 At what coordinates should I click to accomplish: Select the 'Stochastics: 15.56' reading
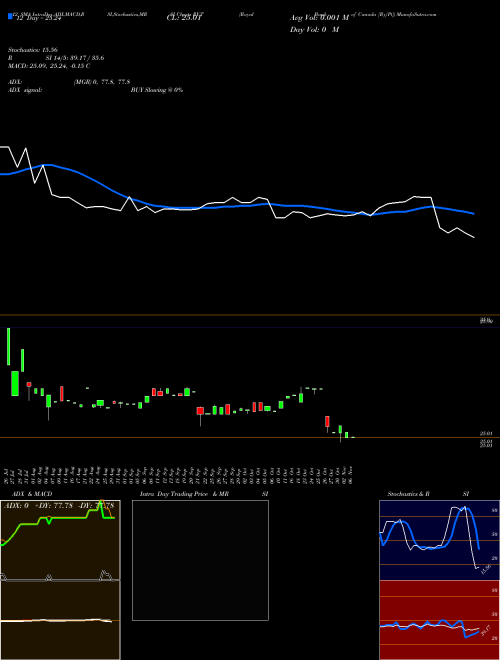click(32, 50)
